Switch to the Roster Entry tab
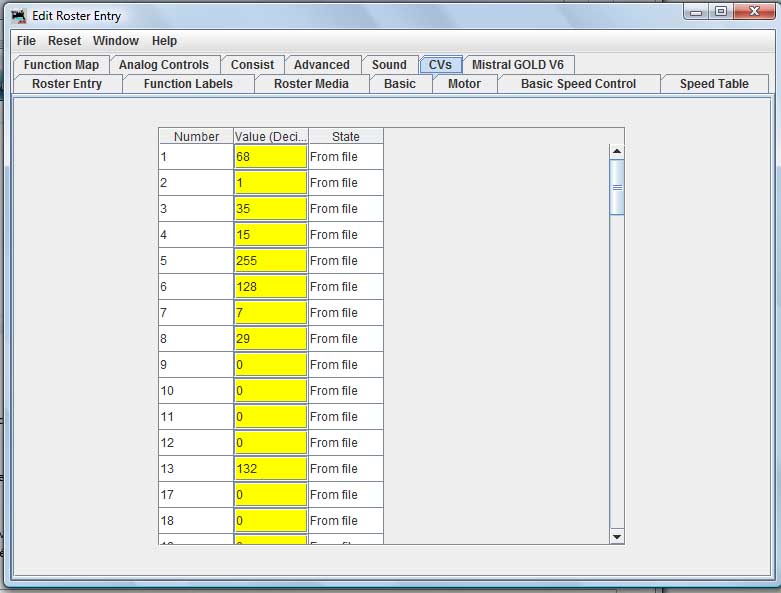Image resolution: width=781 pixels, height=593 pixels. click(x=67, y=84)
